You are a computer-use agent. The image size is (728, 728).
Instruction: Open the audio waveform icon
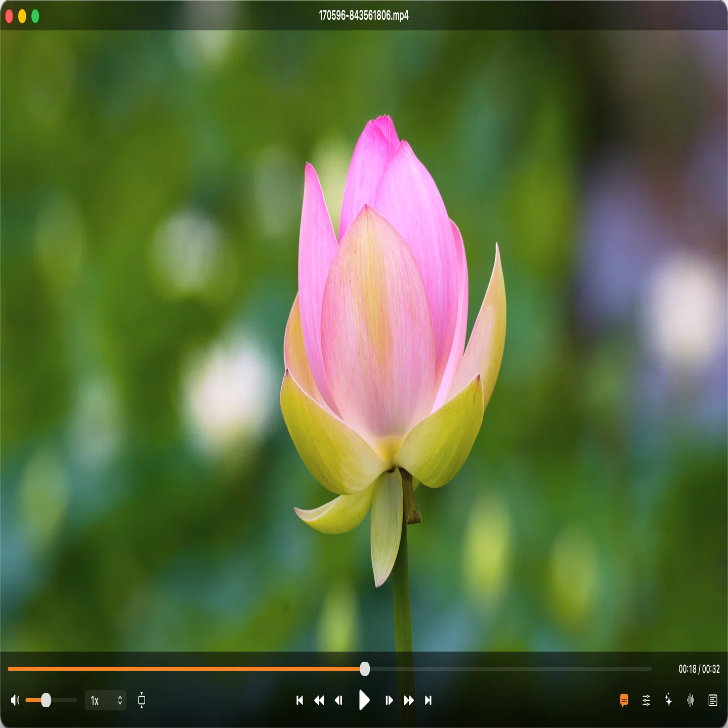(691, 700)
